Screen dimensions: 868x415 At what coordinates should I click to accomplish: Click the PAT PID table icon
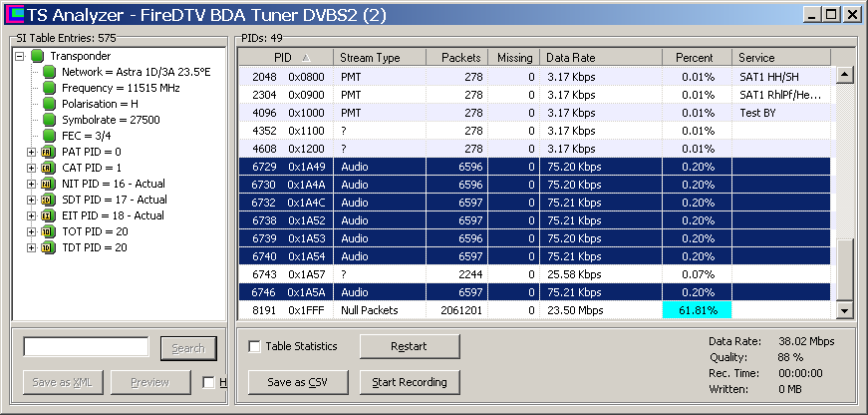pos(46,152)
